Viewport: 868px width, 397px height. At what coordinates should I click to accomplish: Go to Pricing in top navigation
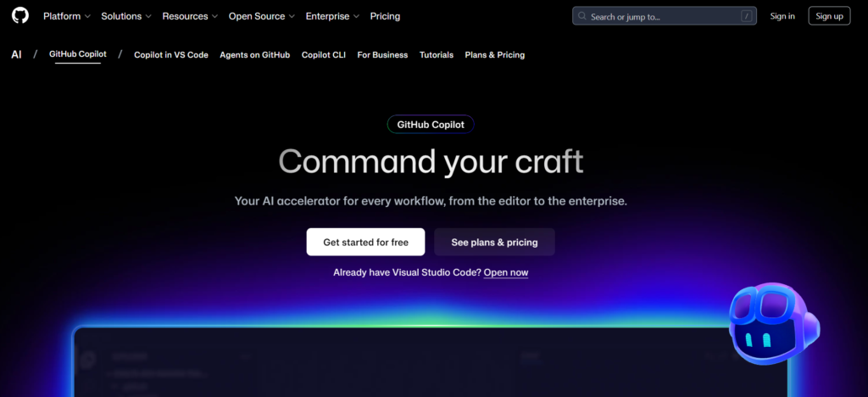pyautogui.click(x=386, y=16)
